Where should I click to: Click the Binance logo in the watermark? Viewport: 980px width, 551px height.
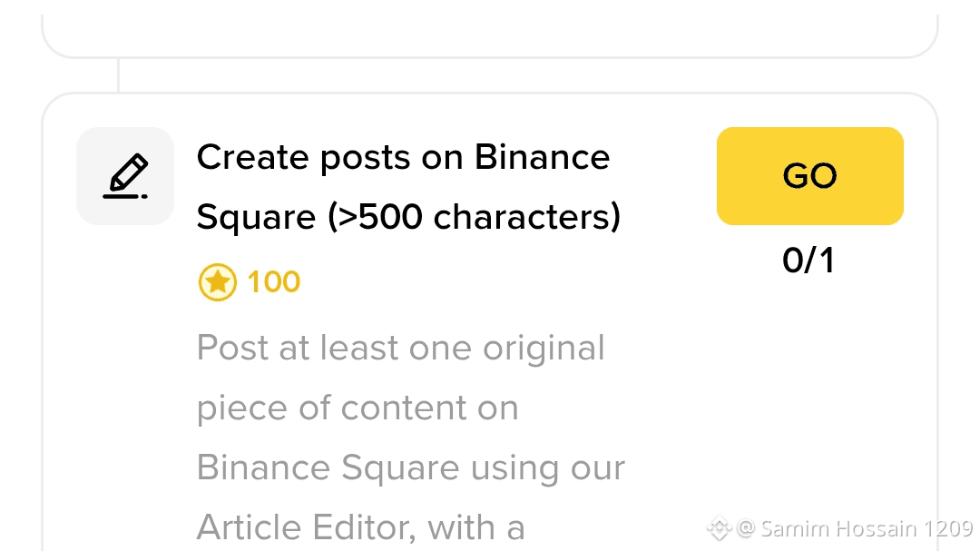point(719,527)
